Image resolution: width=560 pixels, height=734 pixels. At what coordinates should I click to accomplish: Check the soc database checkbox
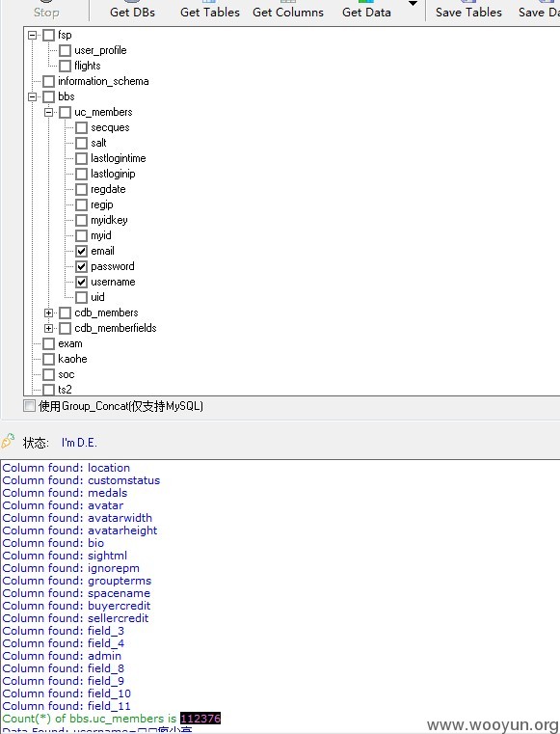[48, 374]
